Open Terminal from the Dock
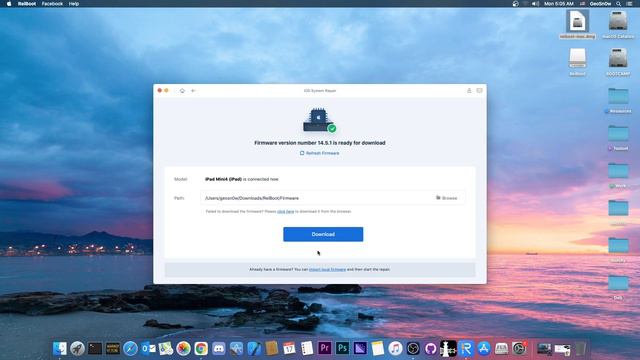 click(x=95, y=348)
